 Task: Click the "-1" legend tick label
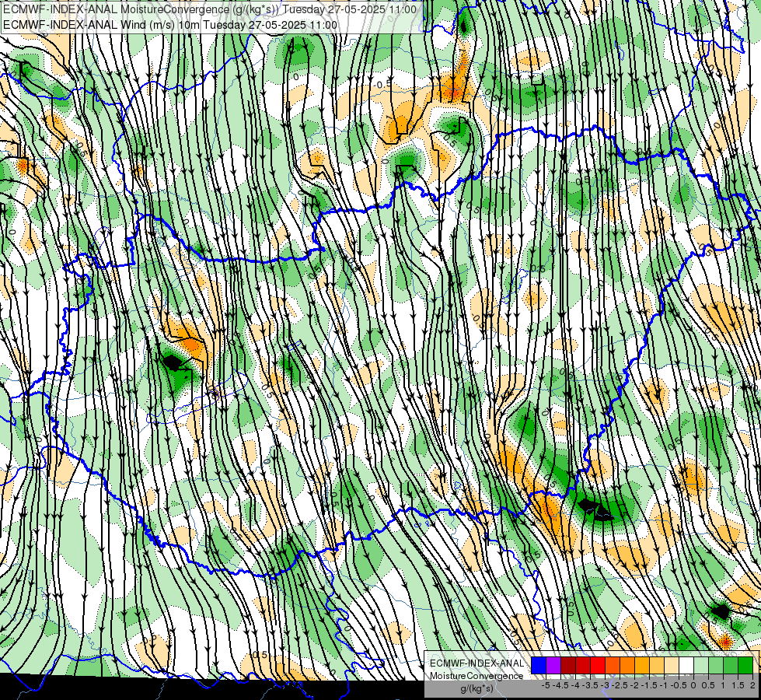tap(664, 685)
